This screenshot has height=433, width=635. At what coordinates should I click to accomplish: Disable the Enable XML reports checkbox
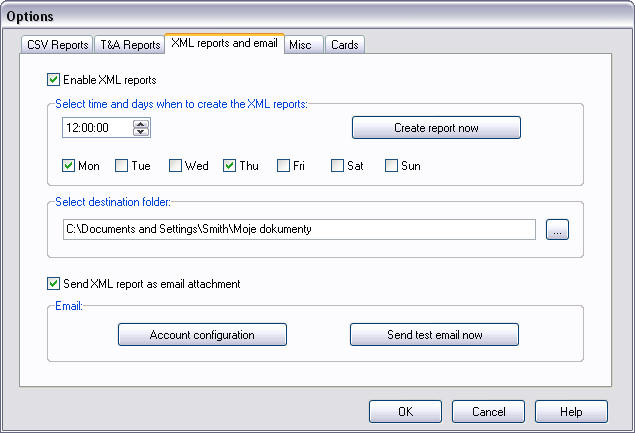click(54, 80)
